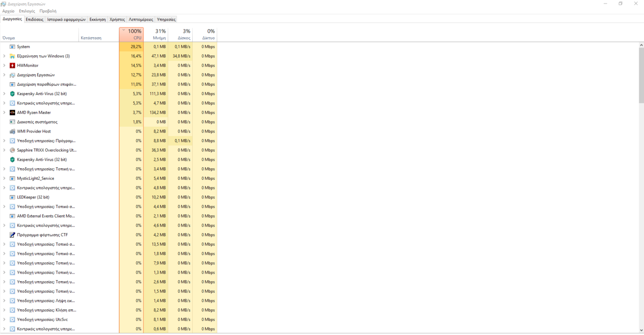
Task: Click the 34,8 MB/s disk value
Action: (182, 56)
